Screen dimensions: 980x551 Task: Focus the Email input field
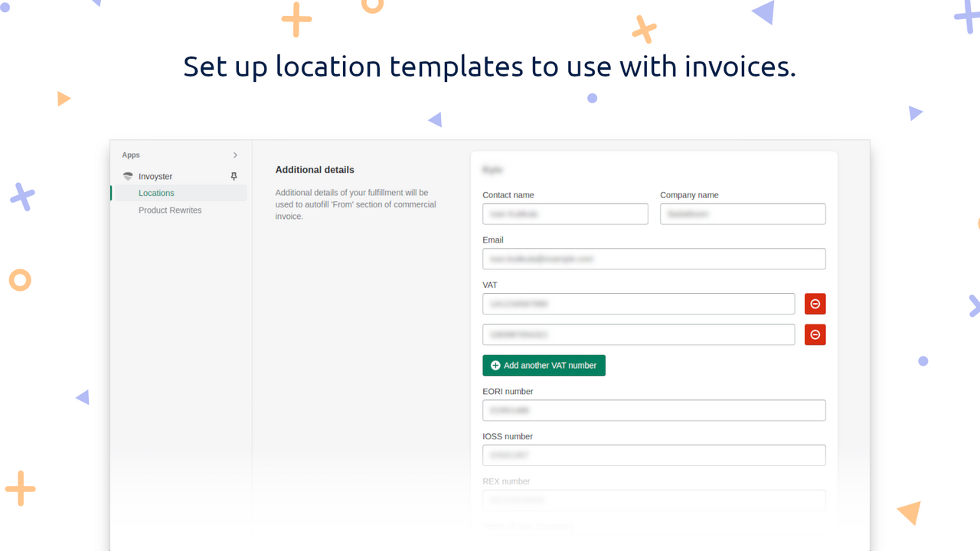pos(654,259)
